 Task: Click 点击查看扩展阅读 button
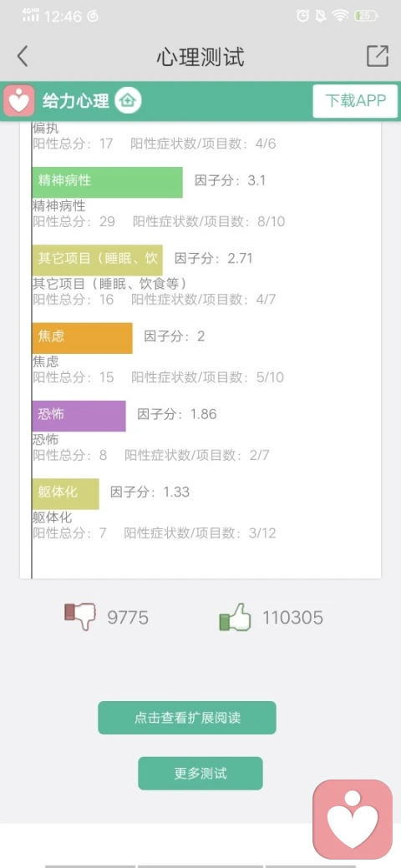187,718
